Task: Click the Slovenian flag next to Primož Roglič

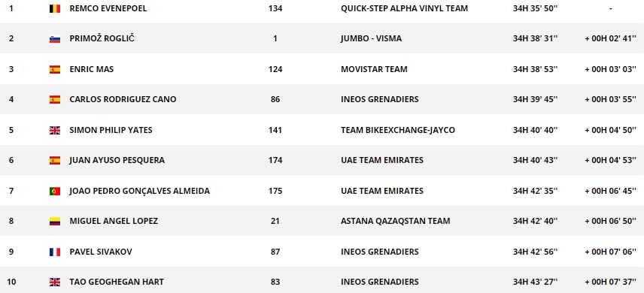Action: point(55,39)
